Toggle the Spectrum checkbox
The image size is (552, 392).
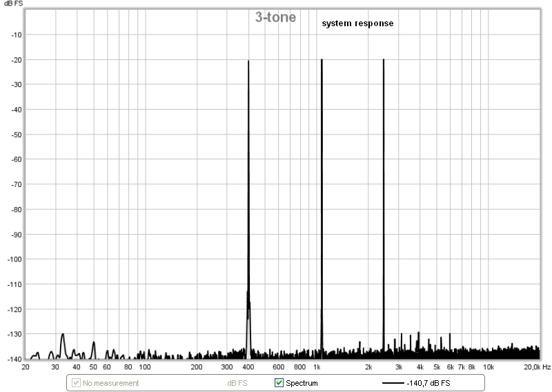tap(279, 382)
